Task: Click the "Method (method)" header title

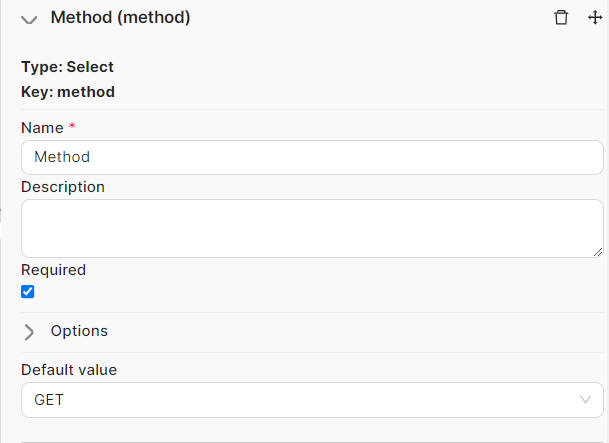Action: click(120, 18)
